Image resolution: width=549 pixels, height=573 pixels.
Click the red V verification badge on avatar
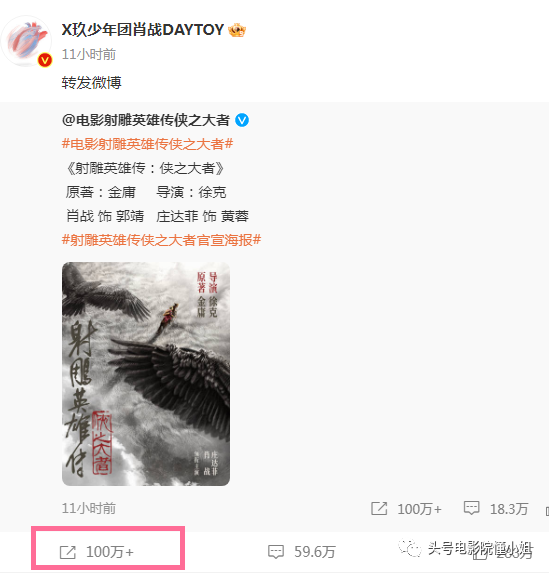[45, 60]
